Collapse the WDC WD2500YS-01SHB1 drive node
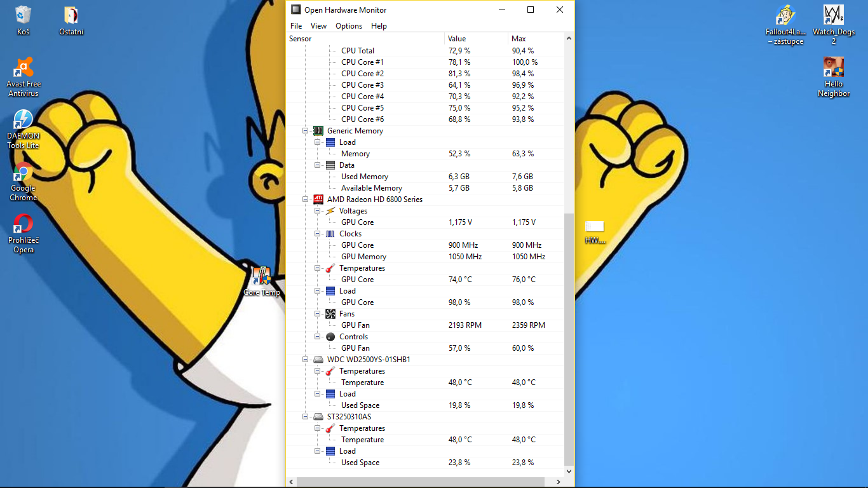This screenshot has height=488, width=868. point(306,360)
